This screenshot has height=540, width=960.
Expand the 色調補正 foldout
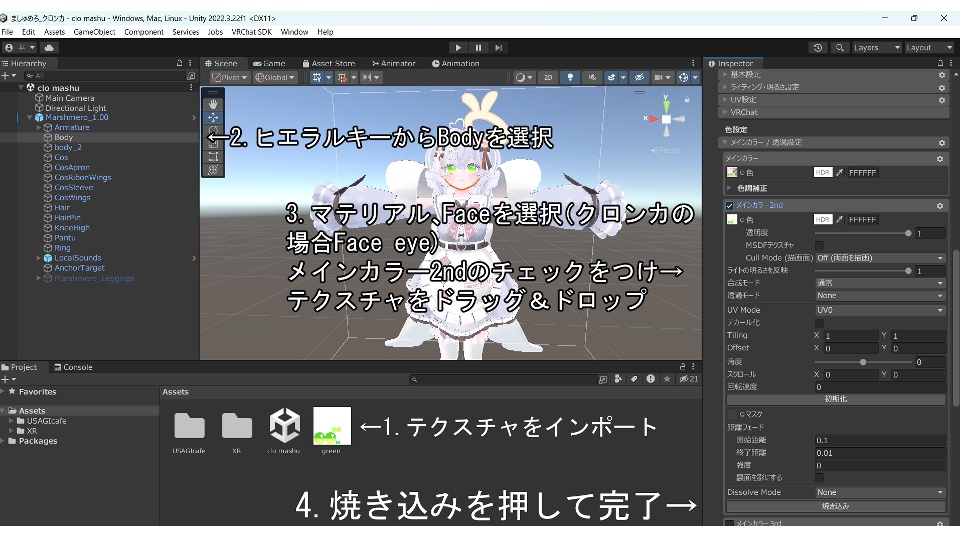click(729, 188)
